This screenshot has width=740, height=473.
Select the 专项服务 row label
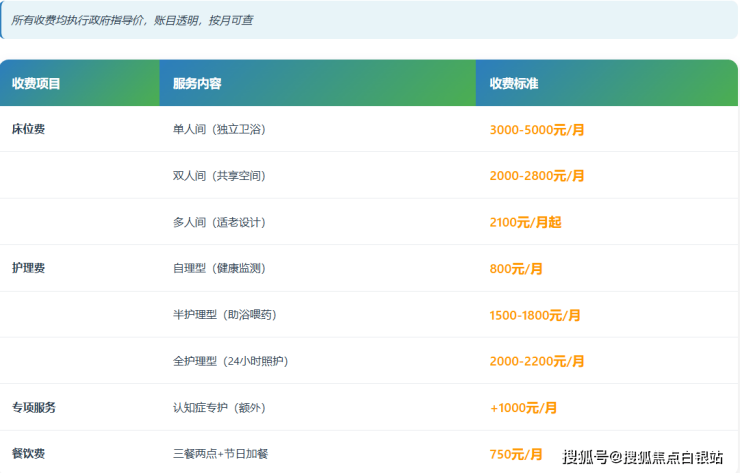point(34,407)
